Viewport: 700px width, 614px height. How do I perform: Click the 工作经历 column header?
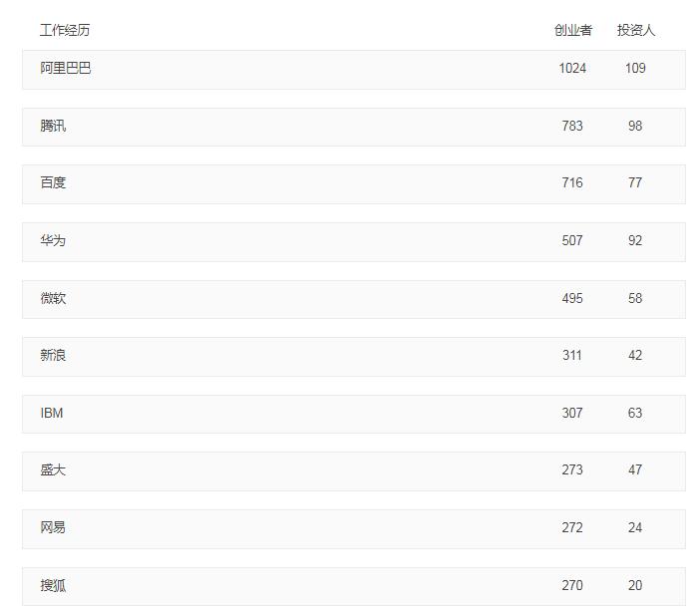[x=65, y=30]
